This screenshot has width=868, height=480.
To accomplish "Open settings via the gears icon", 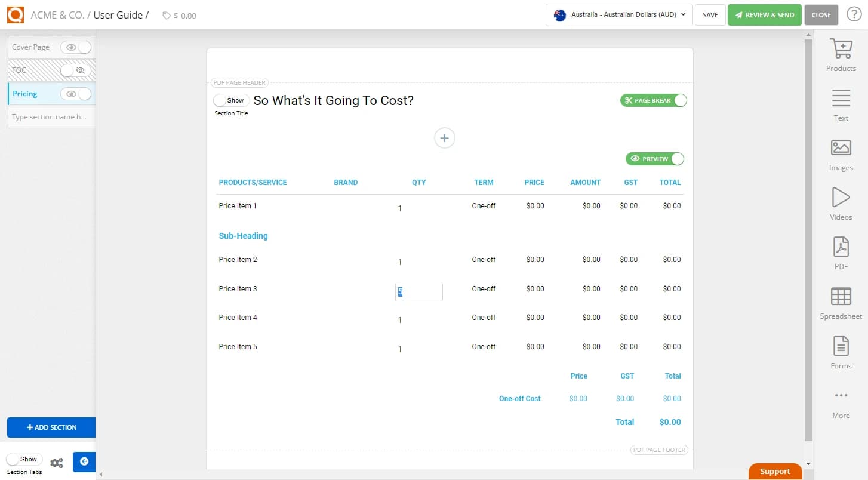I will [57, 462].
